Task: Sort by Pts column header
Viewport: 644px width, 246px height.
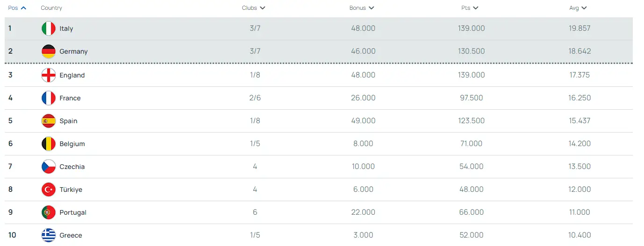Action: pos(470,8)
